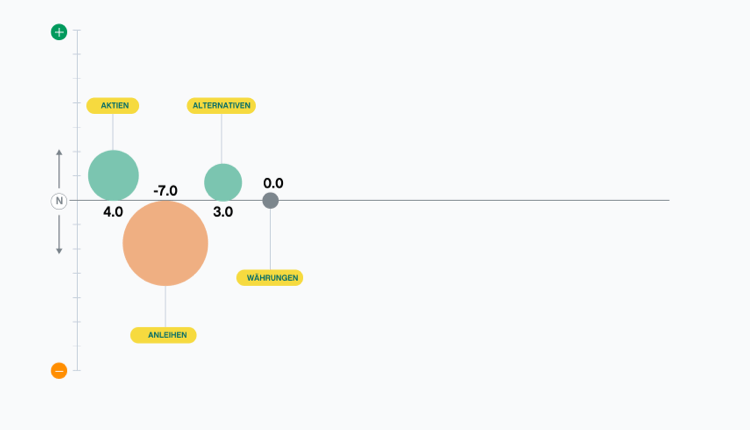750x430 pixels.
Task: Click the downward arrow below N marker
Action: pyautogui.click(x=59, y=234)
